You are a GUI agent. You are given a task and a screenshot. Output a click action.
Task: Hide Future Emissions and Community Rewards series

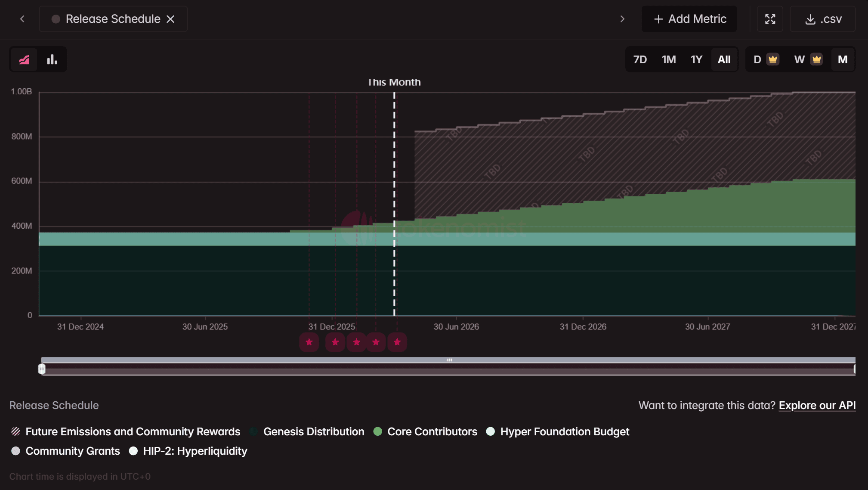pyautogui.click(x=126, y=431)
